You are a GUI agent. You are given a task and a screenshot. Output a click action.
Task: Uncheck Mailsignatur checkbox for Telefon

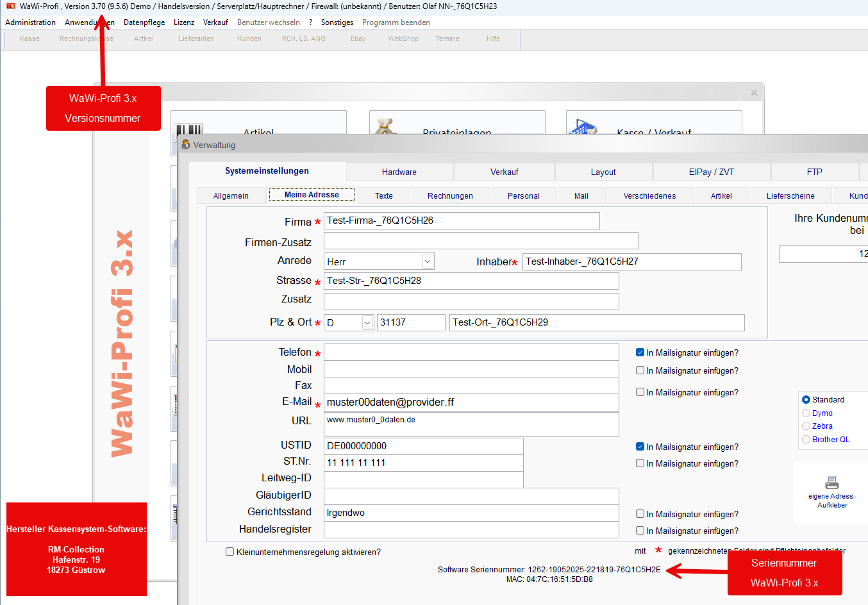640,352
